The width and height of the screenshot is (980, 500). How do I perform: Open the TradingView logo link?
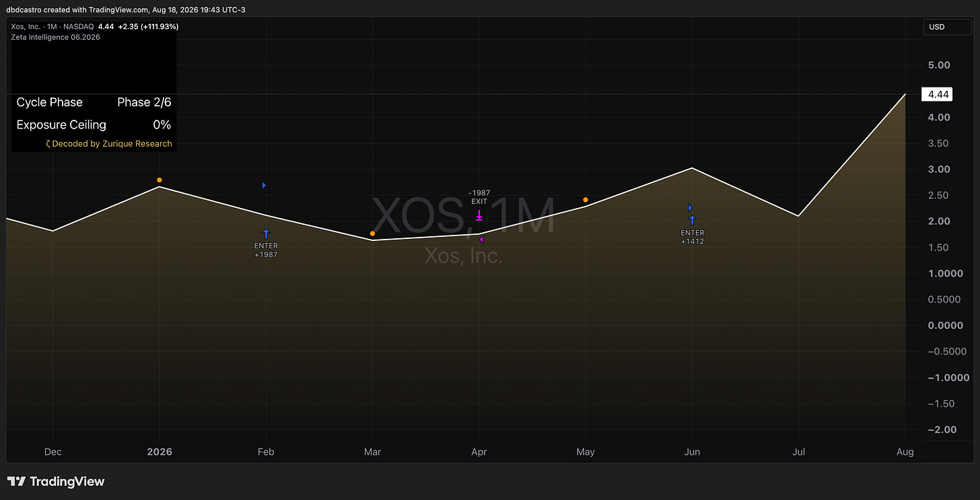click(56, 481)
